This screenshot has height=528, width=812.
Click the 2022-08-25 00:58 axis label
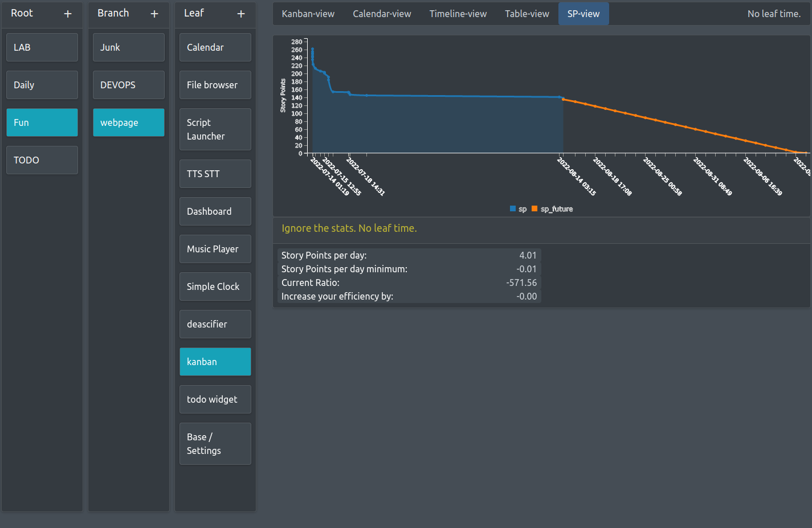663,177
